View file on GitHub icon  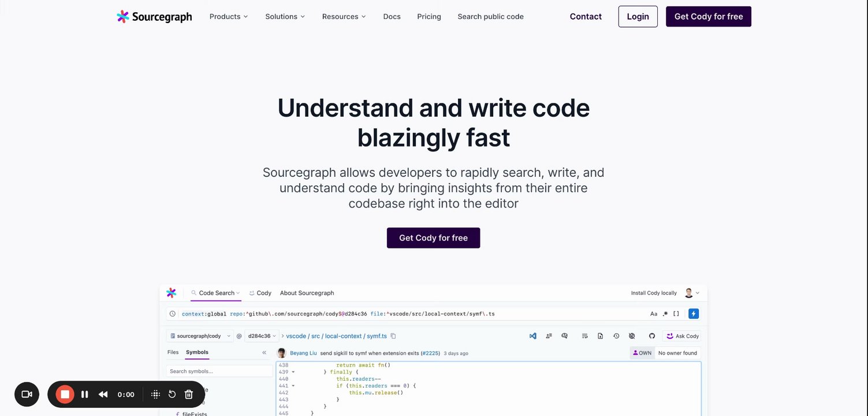point(652,336)
